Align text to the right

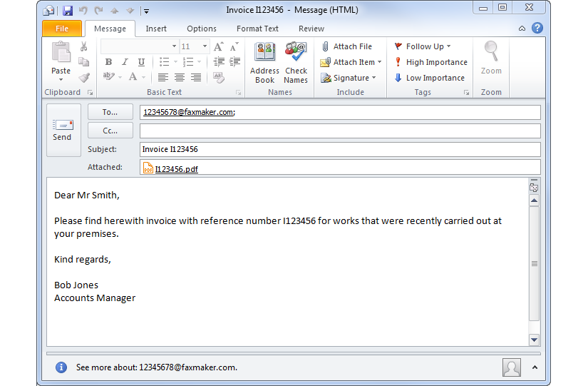pos(196,77)
